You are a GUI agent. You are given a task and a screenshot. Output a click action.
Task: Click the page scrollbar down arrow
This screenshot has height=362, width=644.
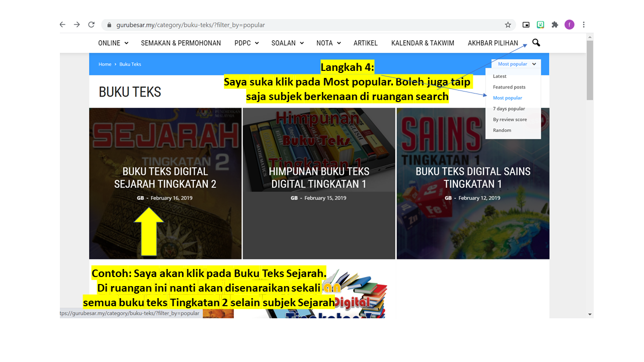click(590, 314)
